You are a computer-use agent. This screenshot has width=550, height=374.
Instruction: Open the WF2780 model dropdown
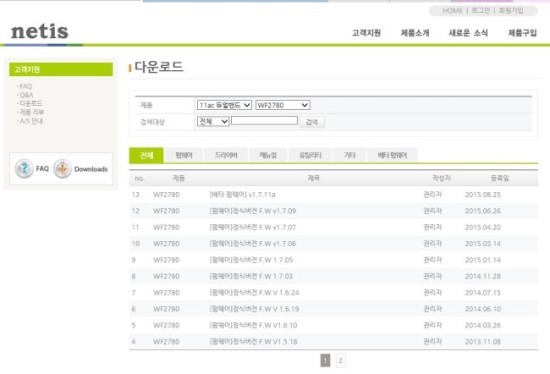283,105
